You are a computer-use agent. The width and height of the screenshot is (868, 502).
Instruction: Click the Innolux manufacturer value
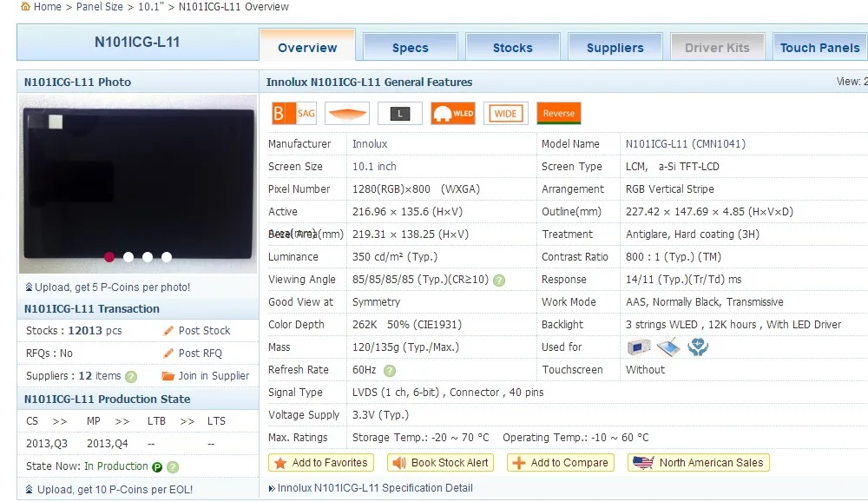tap(370, 144)
